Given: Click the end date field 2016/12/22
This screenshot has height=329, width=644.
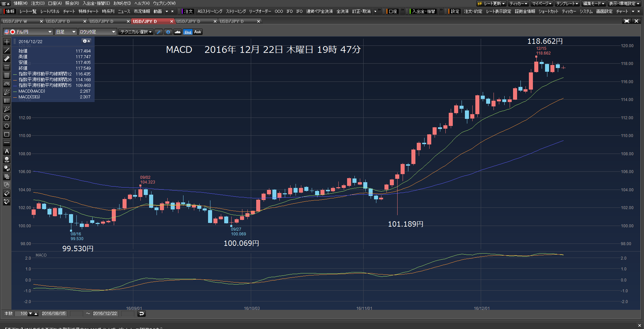Looking at the screenshot, I should pos(105,314).
